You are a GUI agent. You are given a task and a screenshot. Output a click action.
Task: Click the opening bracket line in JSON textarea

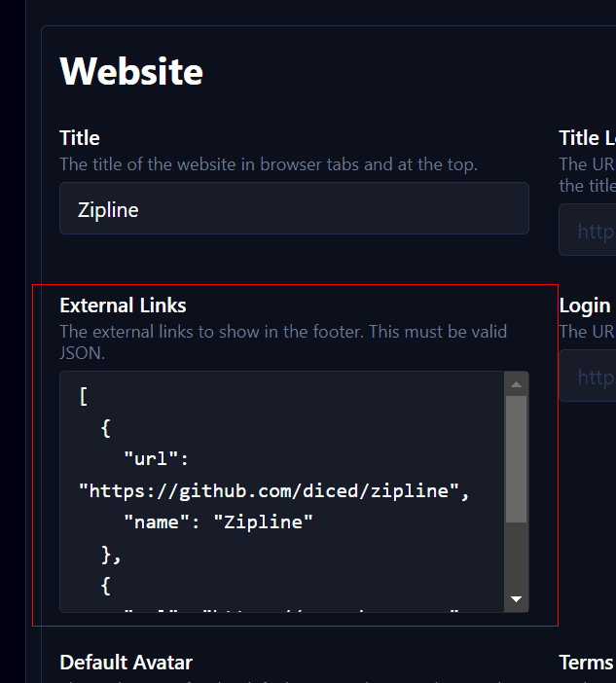click(x=84, y=396)
